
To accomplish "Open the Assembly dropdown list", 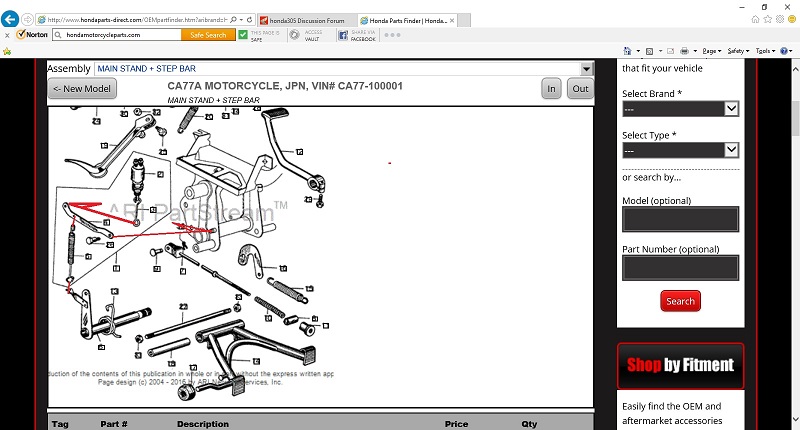I will (586, 69).
